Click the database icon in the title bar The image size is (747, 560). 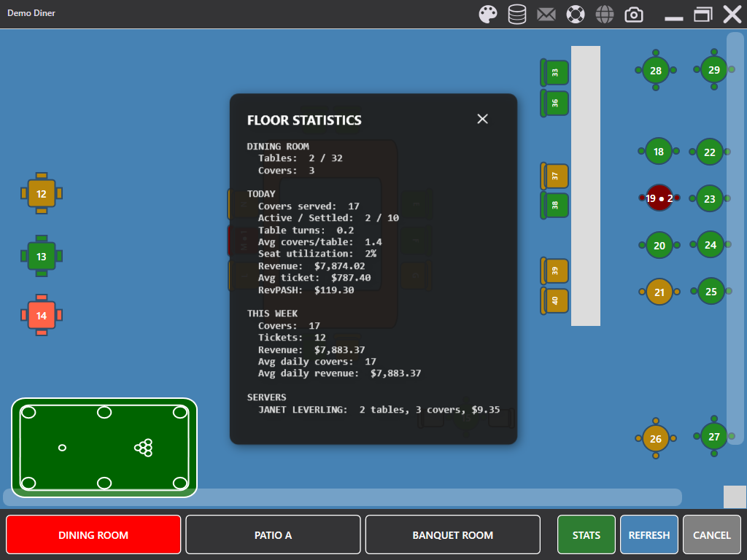517,15
